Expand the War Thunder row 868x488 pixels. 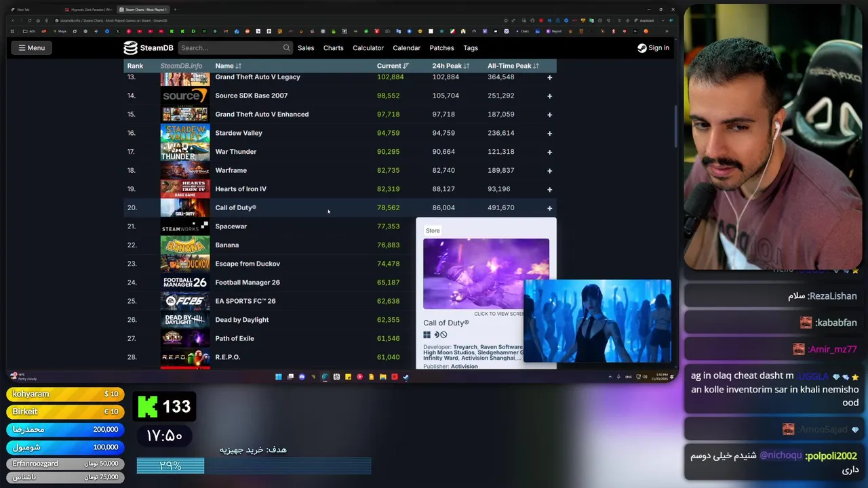(x=549, y=152)
